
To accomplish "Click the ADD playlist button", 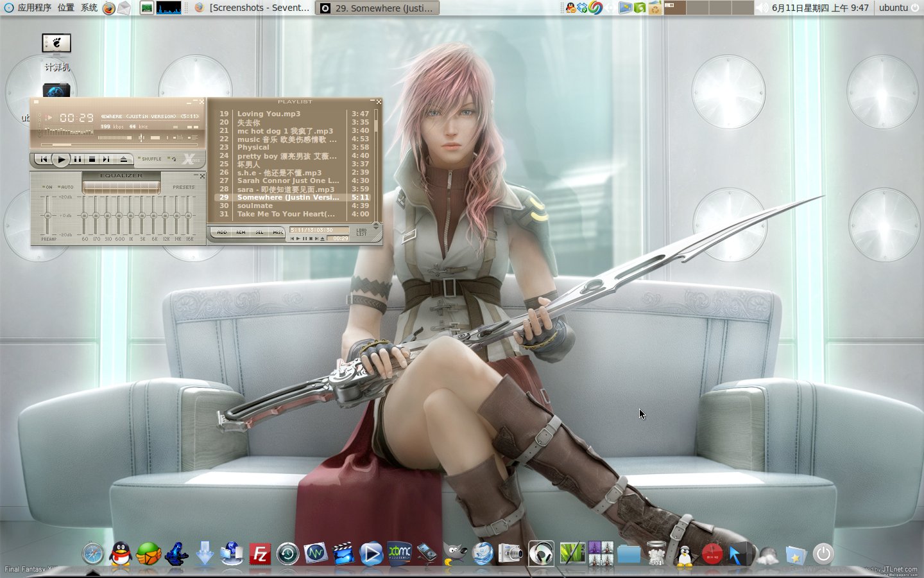I will click(222, 232).
